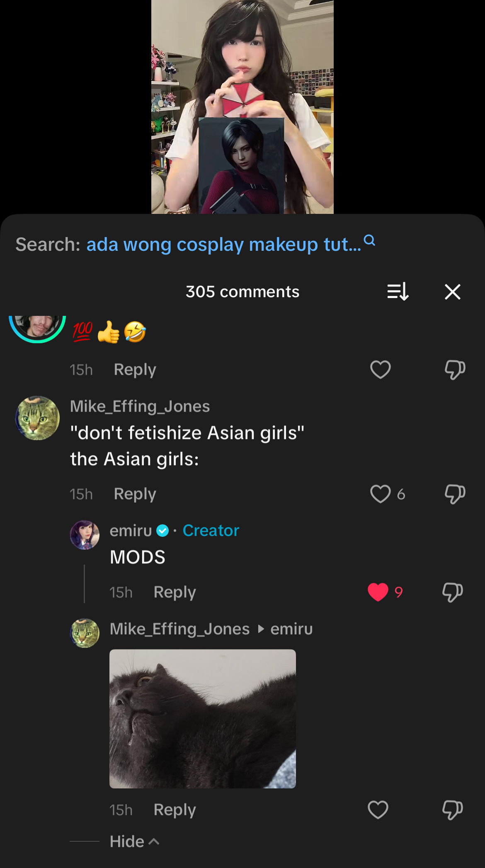This screenshot has height=868, width=485.
Task: View emiru's profile avatar
Action: pos(85,535)
